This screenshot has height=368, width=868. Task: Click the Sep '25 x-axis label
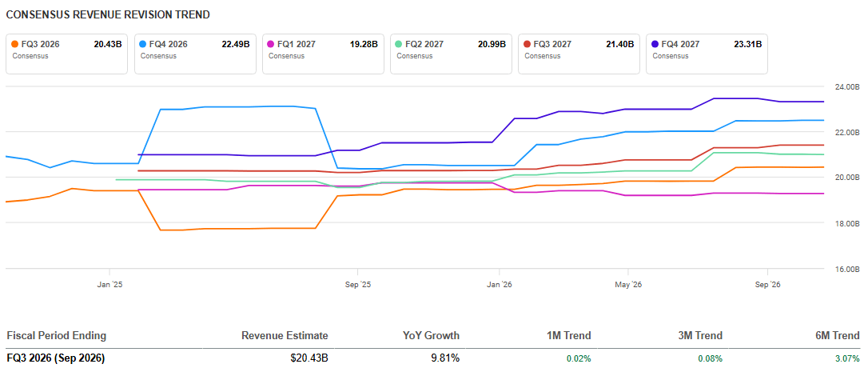coord(357,285)
